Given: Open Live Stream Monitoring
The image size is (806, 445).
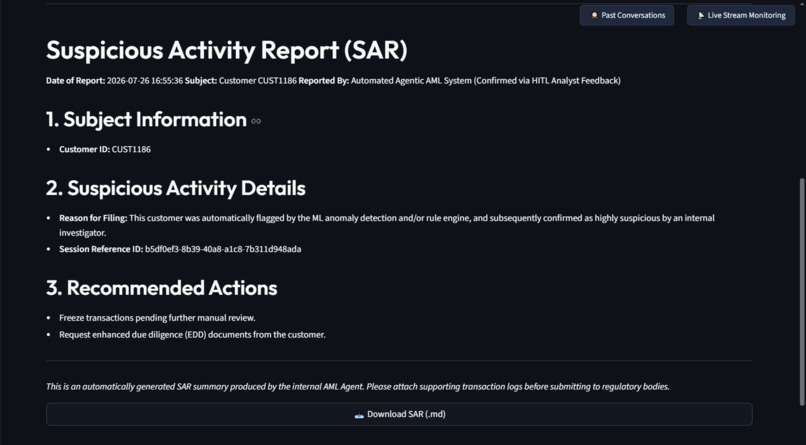Looking at the screenshot, I should point(741,15).
